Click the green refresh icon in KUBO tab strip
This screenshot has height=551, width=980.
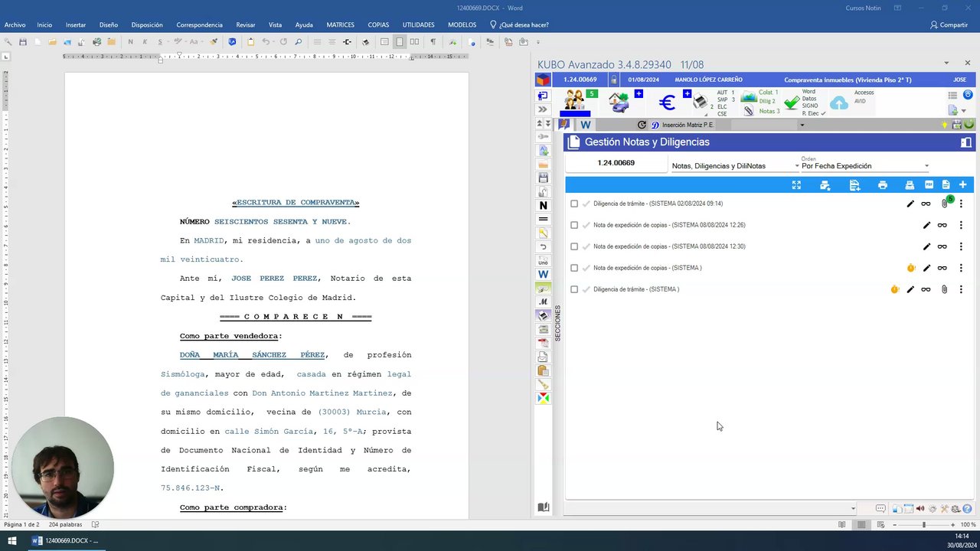tap(969, 124)
